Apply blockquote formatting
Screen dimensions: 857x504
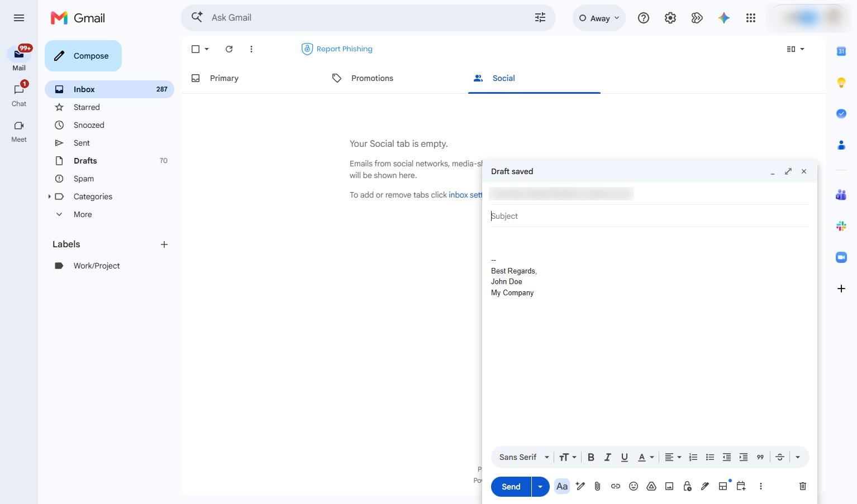tap(760, 457)
